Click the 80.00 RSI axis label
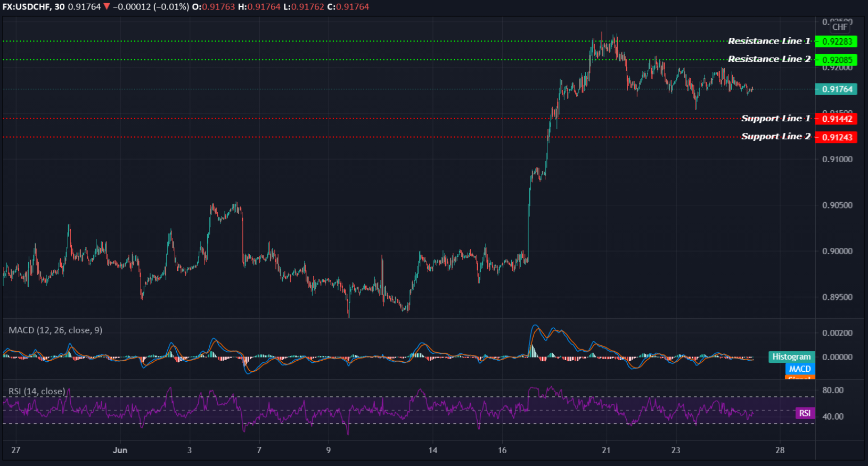The width and height of the screenshot is (868, 466). click(x=833, y=390)
